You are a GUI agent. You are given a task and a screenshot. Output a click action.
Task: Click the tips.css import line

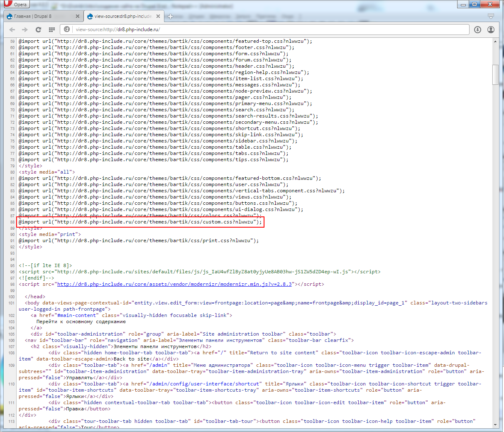[x=154, y=160]
